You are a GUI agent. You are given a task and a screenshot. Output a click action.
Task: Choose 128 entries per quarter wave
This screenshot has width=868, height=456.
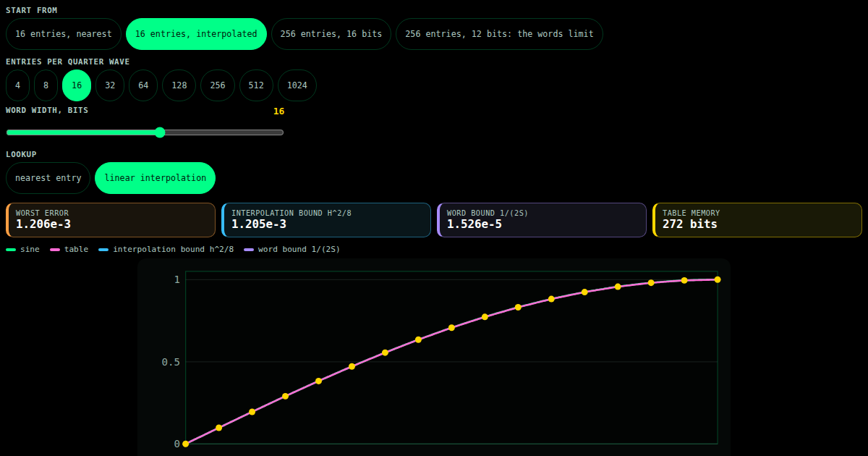(x=179, y=85)
